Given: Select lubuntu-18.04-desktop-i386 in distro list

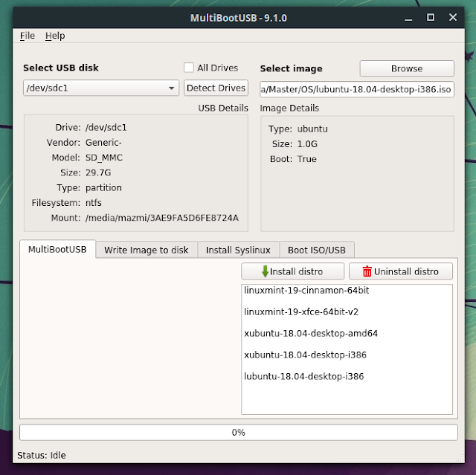Looking at the screenshot, I should (x=347, y=376).
